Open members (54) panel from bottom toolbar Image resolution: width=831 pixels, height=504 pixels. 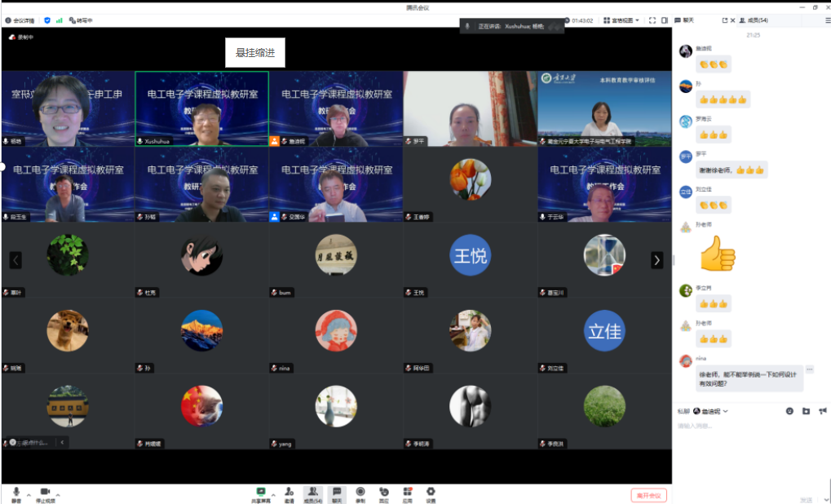point(312,495)
